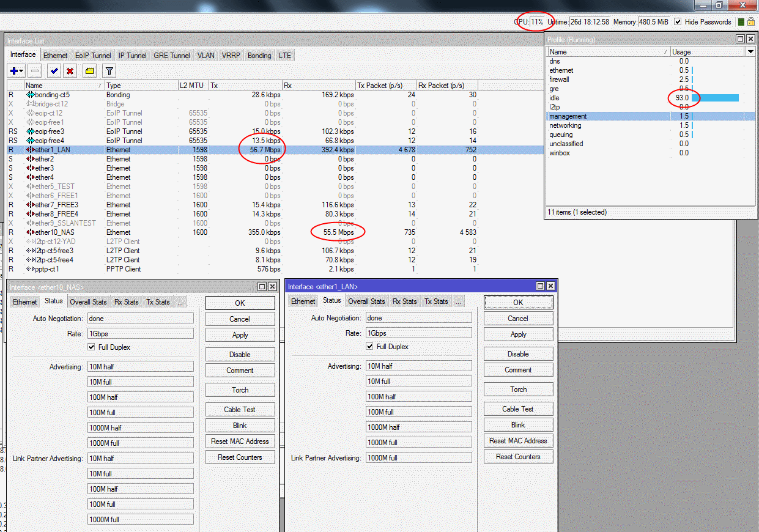Click Cancel in the ether1_LAN window
Screen dimensions: 759x532
pos(519,319)
